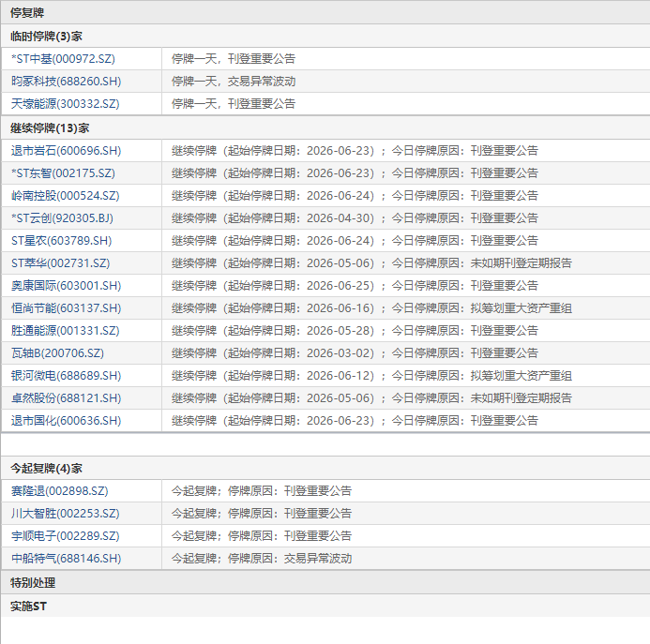Open the ST星农(603789.SH) stock link
This screenshot has height=644, width=650.
tap(61, 240)
